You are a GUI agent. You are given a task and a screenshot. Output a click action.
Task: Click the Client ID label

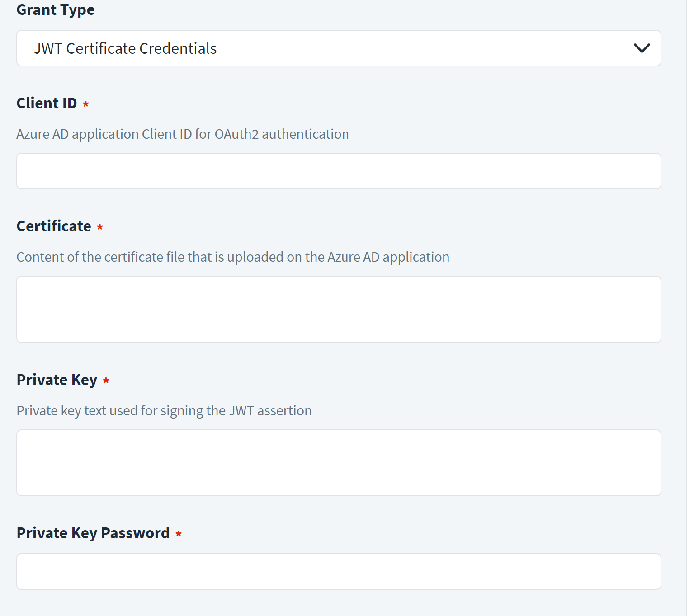click(47, 103)
